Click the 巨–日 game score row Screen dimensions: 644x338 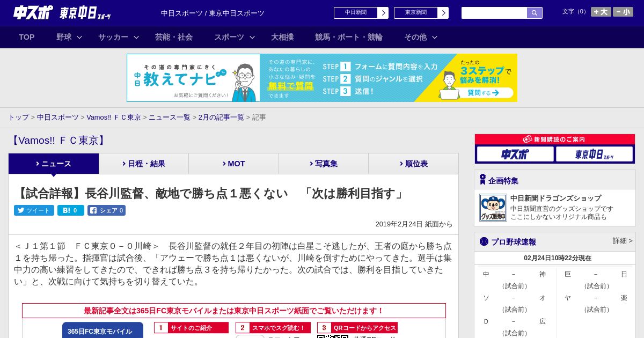click(596, 274)
